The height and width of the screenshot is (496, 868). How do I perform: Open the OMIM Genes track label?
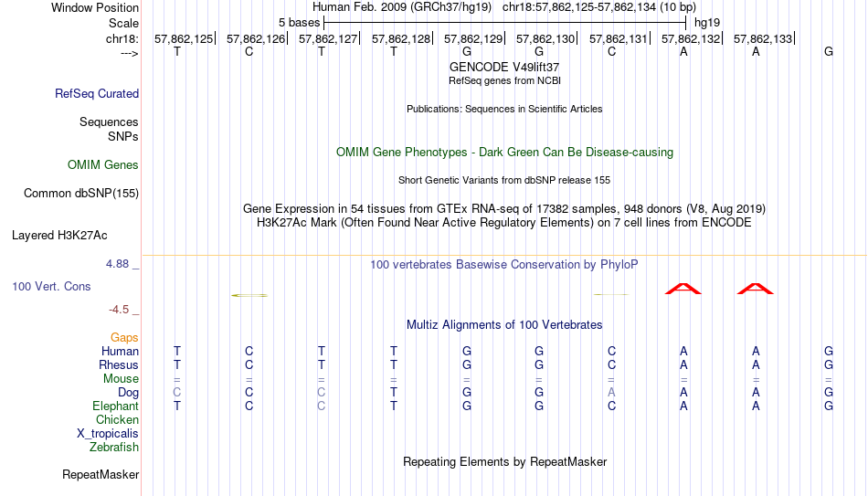(x=103, y=165)
